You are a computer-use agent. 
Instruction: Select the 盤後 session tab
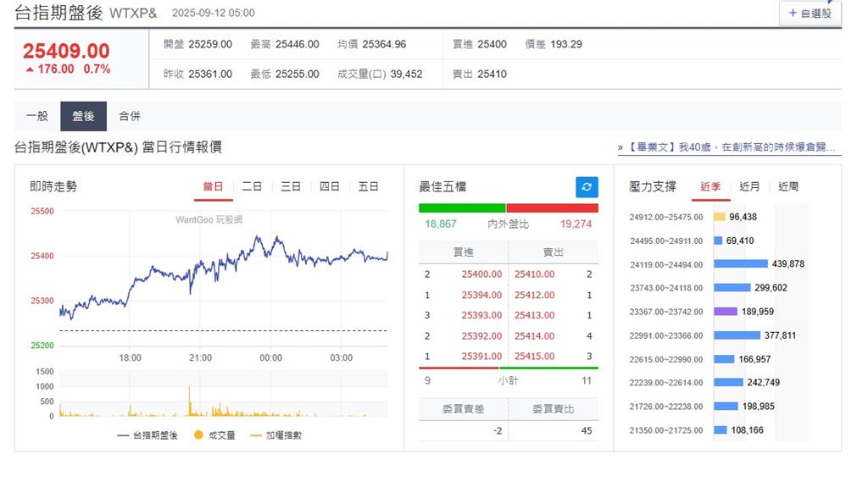tap(83, 117)
